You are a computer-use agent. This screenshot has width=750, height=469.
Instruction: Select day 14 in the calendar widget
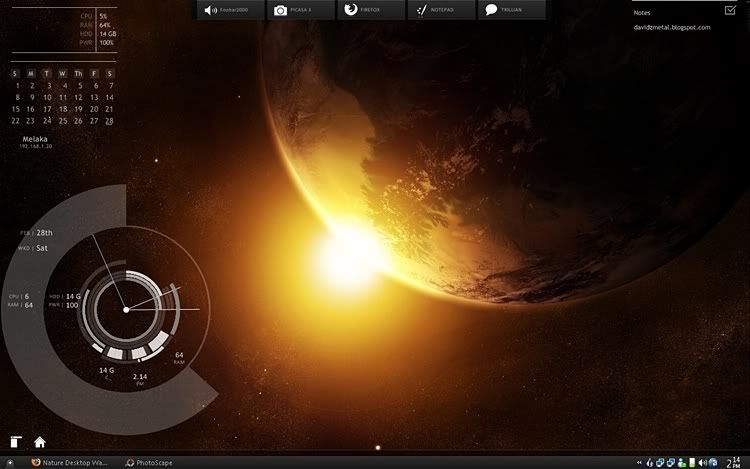(x=108, y=97)
